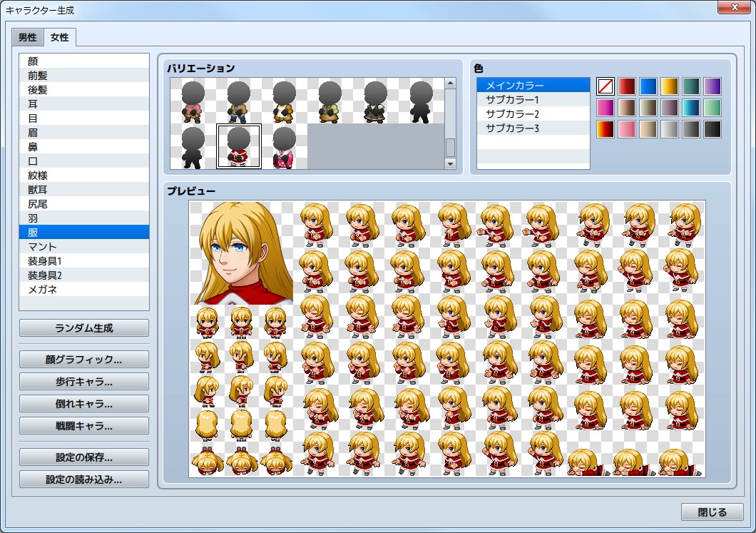The image size is (756, 533).
Task: Select the highlighted 服 category
Action: [x=84, y=233]
